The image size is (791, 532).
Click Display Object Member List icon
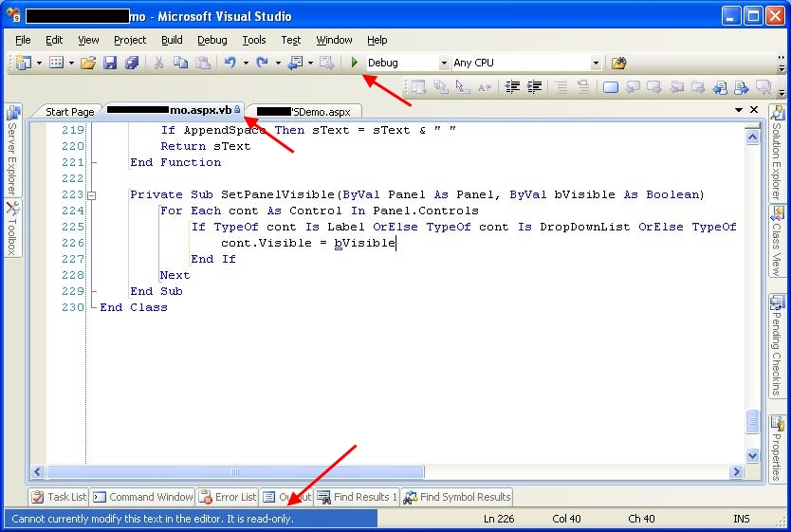point(418,87)
